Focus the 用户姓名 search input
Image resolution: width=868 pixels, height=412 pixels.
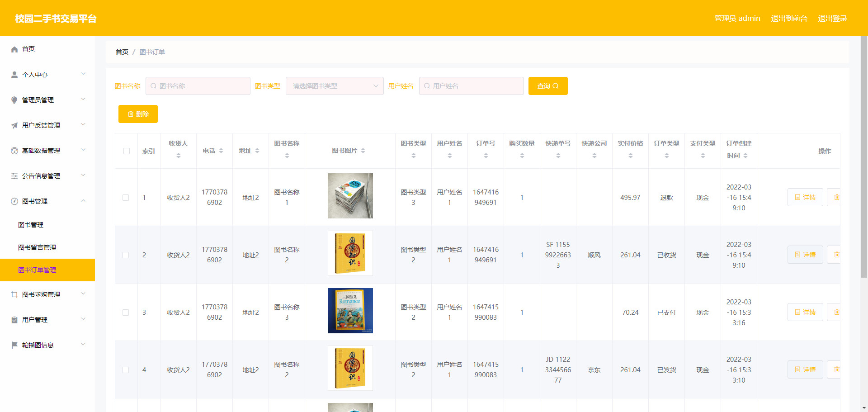[472, 86]
